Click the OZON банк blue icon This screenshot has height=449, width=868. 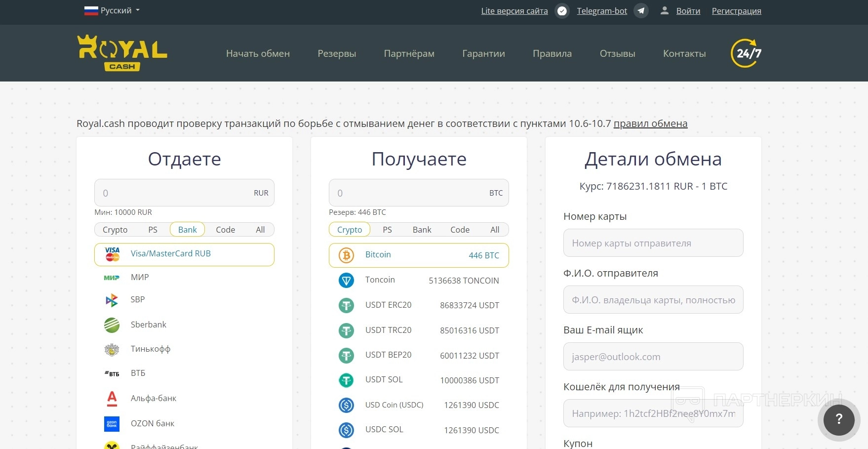click(x=112, y=424)
